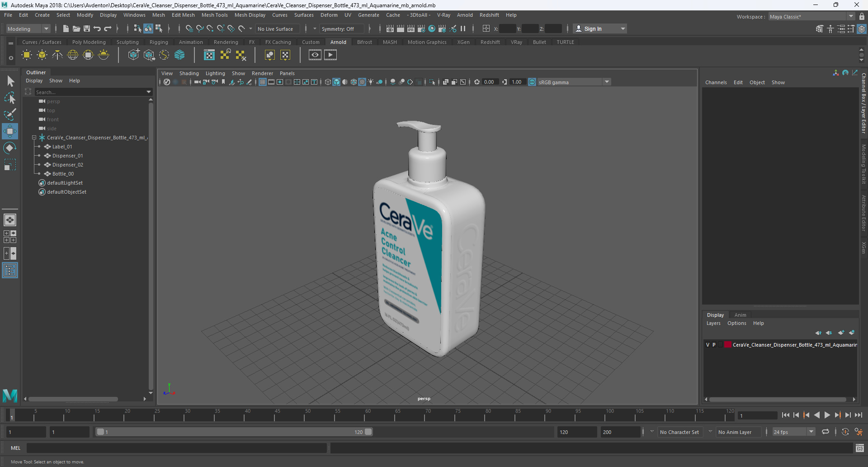Click the red layer color swatch

tap(727, 345)
